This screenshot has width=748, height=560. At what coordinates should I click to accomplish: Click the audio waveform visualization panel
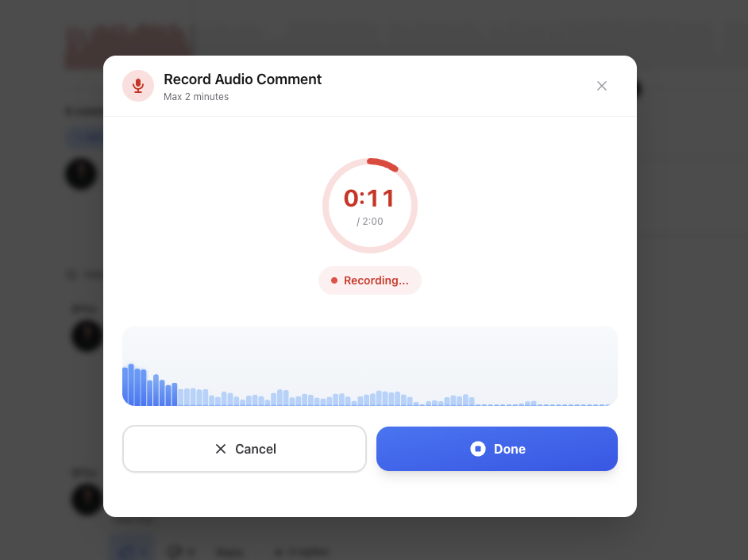point(370,365)
